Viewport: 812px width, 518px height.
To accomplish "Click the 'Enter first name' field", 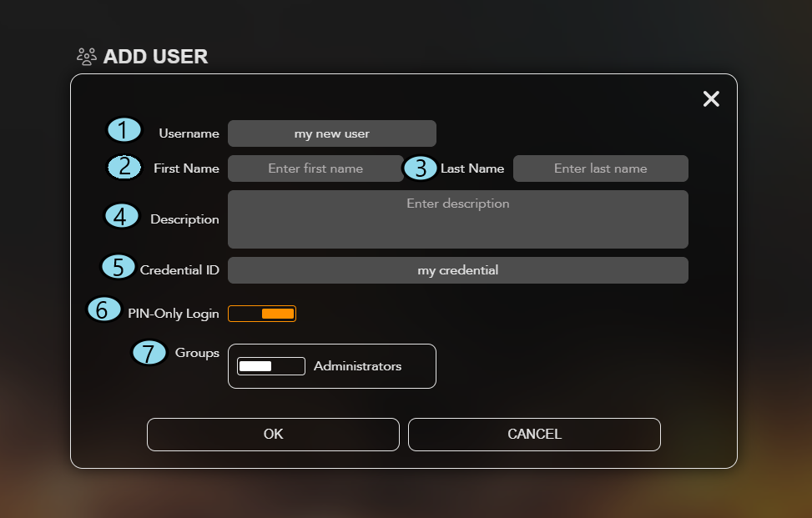I will click(315, 168).
